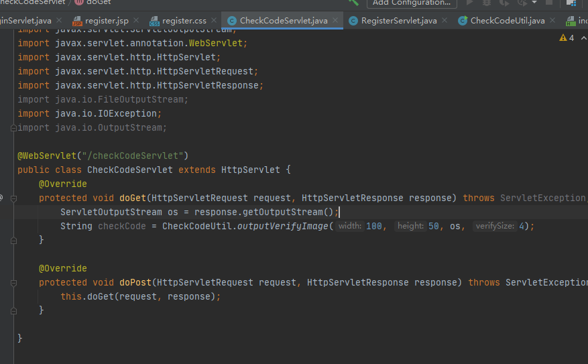Click the unused FileOutputStream import line

pyautogui.click(x=103, y=99)
